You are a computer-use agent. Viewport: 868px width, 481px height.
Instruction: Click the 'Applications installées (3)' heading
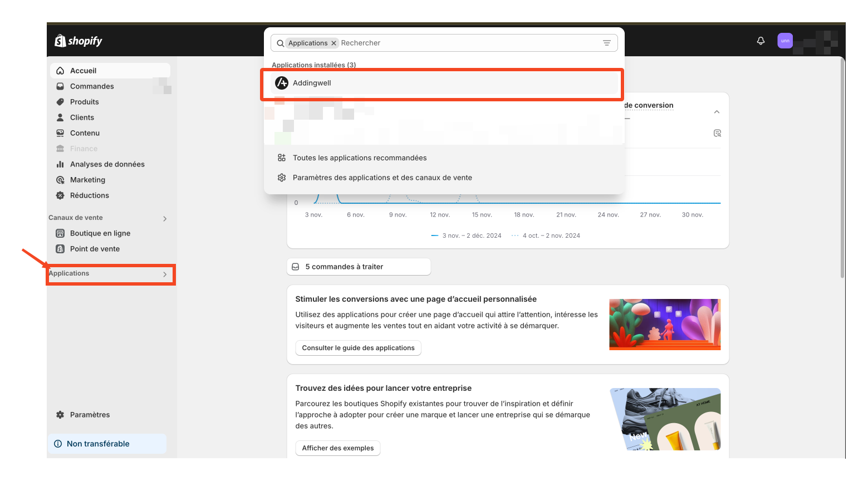click(314, 65)
